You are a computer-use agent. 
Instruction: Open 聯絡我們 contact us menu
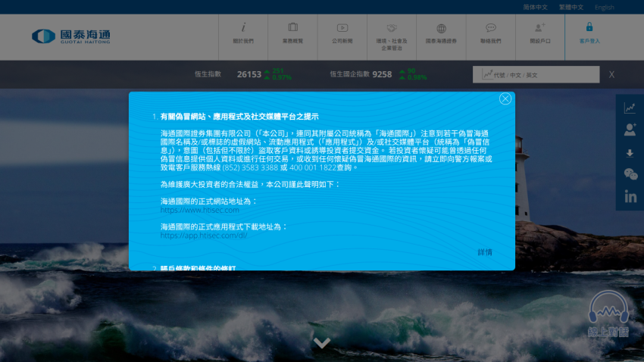tap(491, 37)
